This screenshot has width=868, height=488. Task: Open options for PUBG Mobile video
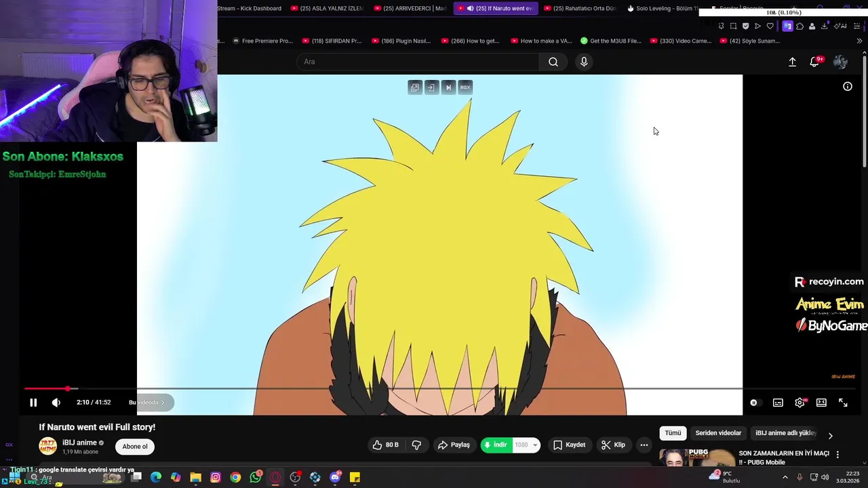pyautogui.click(x=837, y=455)
